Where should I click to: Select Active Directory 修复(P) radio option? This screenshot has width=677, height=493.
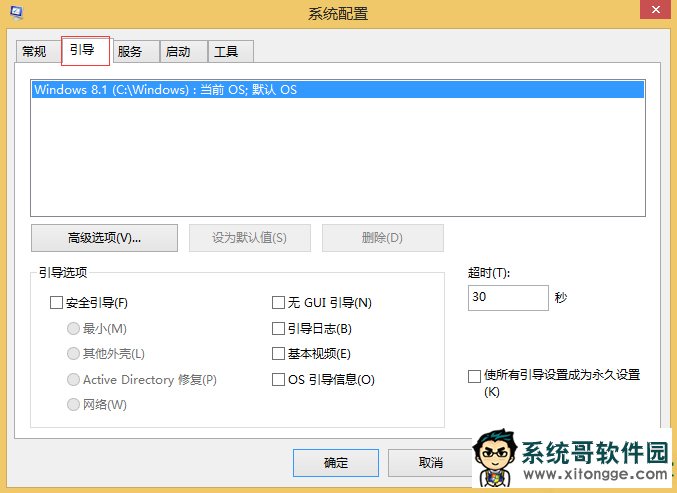[73, 380]
